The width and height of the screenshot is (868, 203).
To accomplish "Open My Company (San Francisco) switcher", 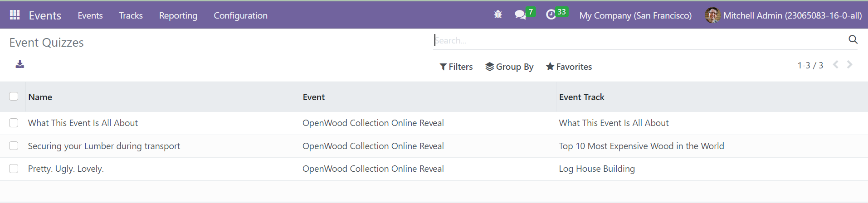I will [x=635, y=15].
